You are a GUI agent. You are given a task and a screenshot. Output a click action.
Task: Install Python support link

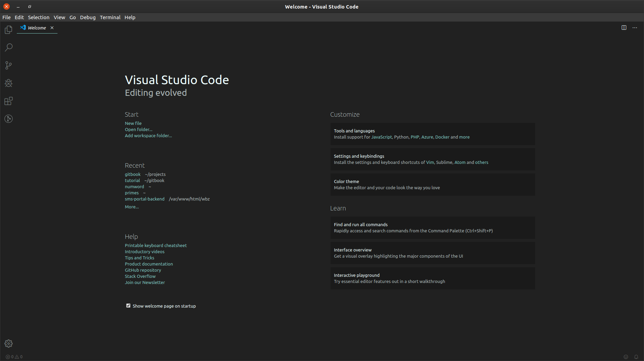401,137
